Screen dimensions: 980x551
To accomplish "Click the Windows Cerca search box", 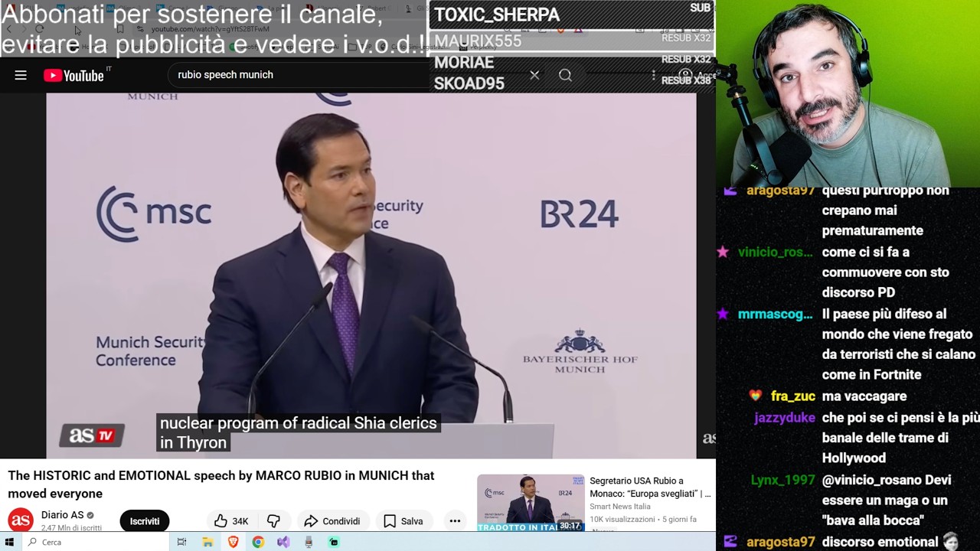I will (96, 542).
